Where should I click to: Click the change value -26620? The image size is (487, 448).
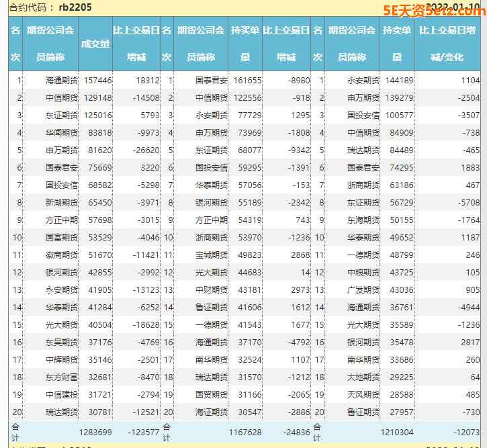144,150
